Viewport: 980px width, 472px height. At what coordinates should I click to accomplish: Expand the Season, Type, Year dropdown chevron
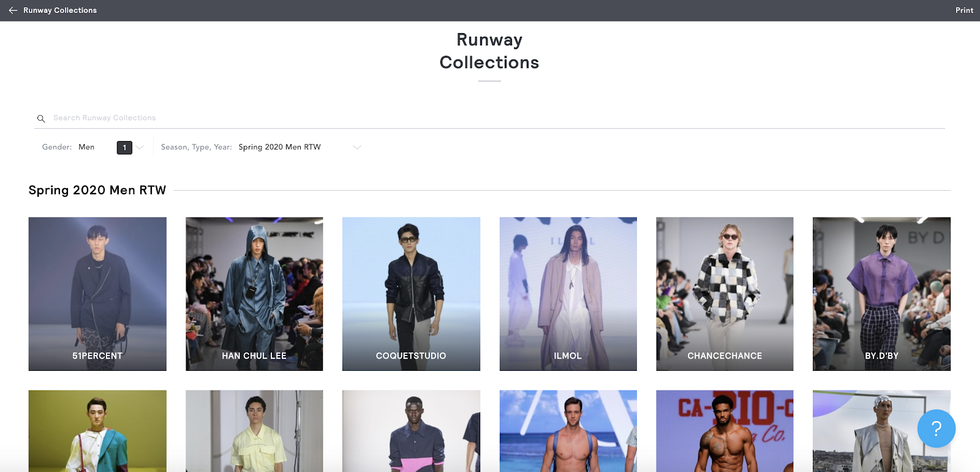click(x=357, y=147)
